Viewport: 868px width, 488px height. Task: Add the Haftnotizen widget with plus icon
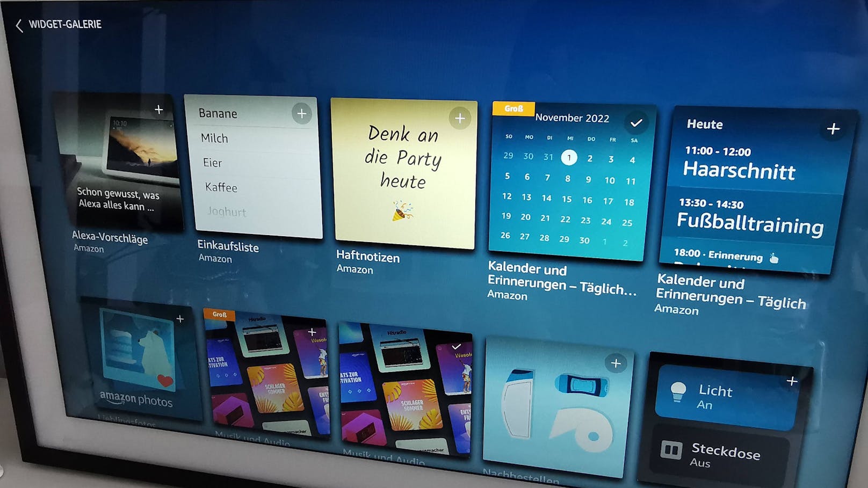[x=460, y=118]
